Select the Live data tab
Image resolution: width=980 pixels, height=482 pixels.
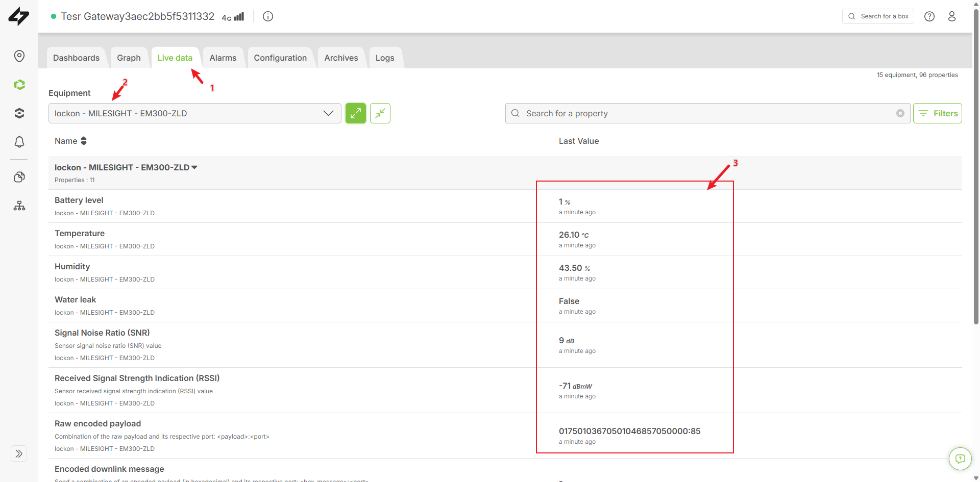[175, 58]
